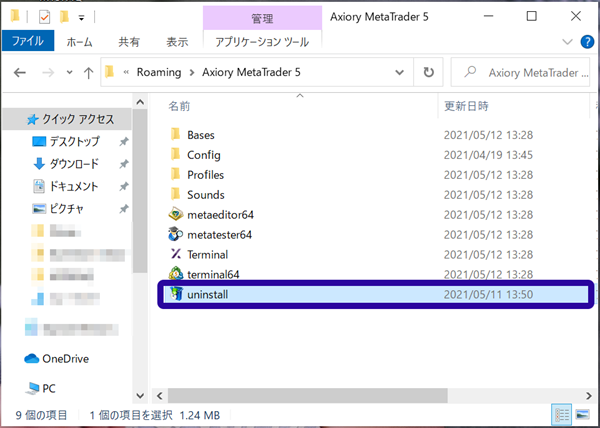600x428 pixels.
Task: Select the terminal64 application icon
Action: 176,274
